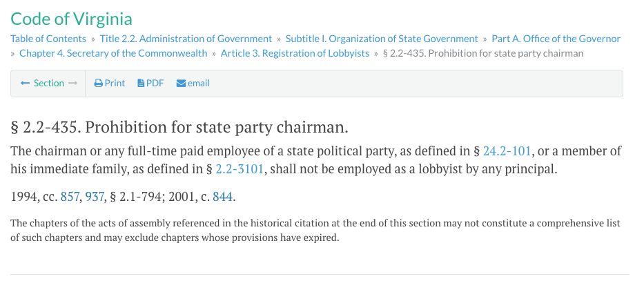644x281 pixels.
Task: Click the printer icon
Action: click(x=98, y=84)
